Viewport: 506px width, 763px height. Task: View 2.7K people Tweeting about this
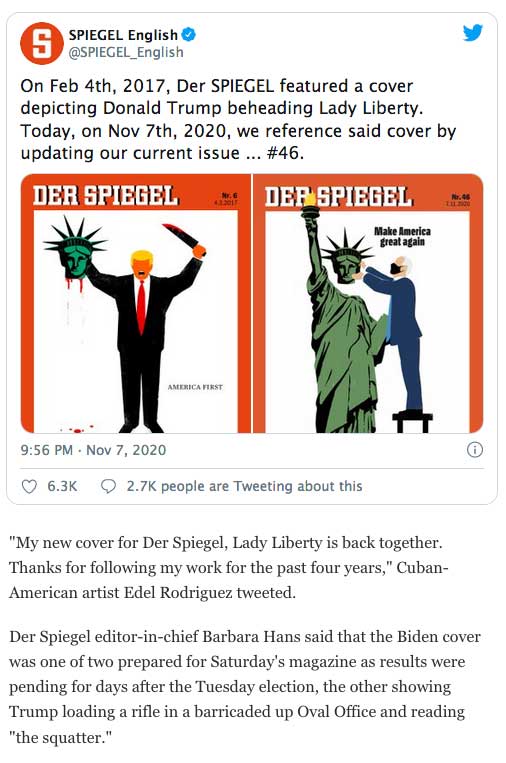tap(244, 486)
